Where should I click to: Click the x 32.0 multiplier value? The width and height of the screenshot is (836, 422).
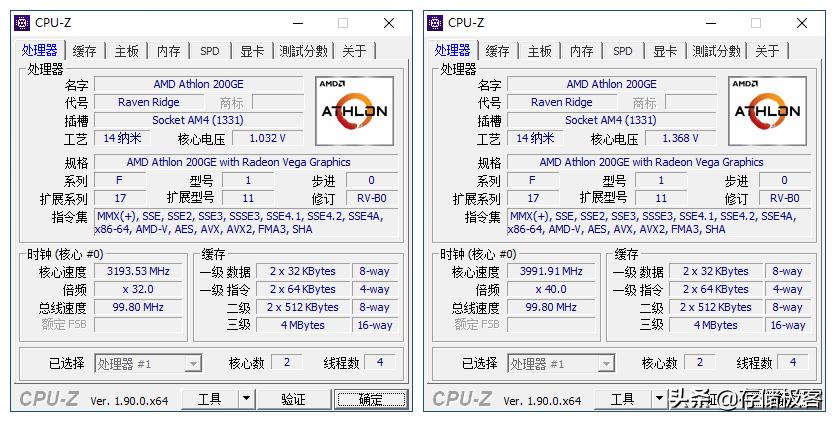point(138,289)
